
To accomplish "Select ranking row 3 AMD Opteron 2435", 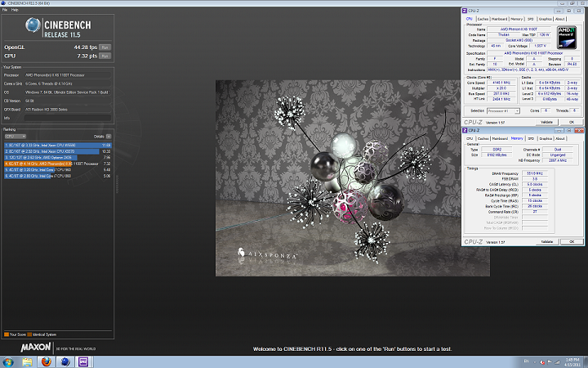I will 58,157.
